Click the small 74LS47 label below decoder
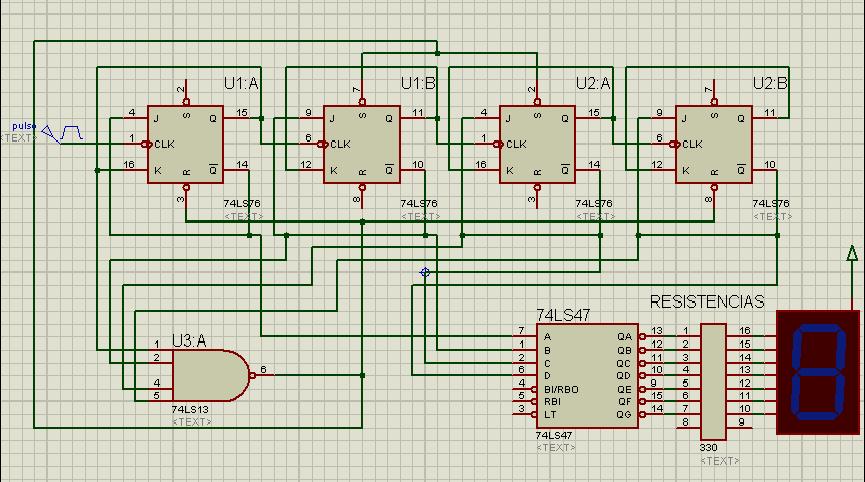 tap(554, 436)
